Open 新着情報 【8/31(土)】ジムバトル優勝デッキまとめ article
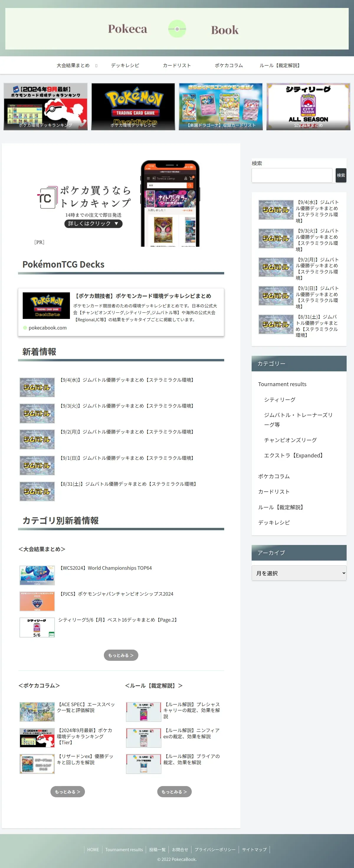 pos(128,484)
